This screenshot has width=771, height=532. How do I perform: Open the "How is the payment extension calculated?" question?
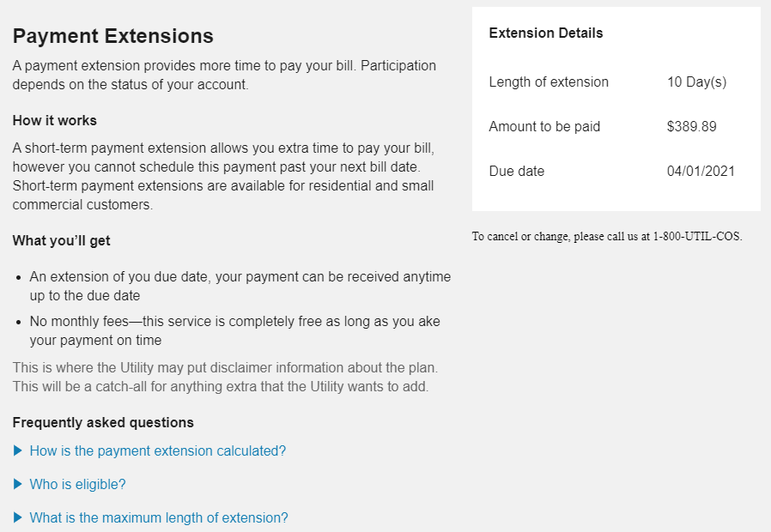157,450
